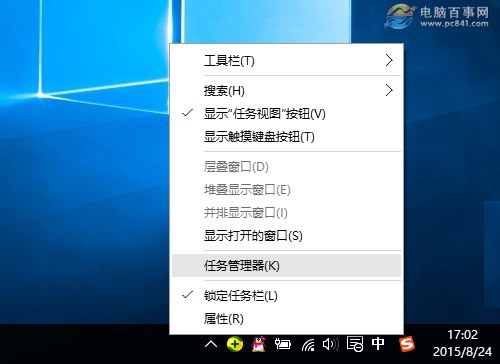
Task: Switch input language via 中 indicator
Action: [x=378, y=343]
